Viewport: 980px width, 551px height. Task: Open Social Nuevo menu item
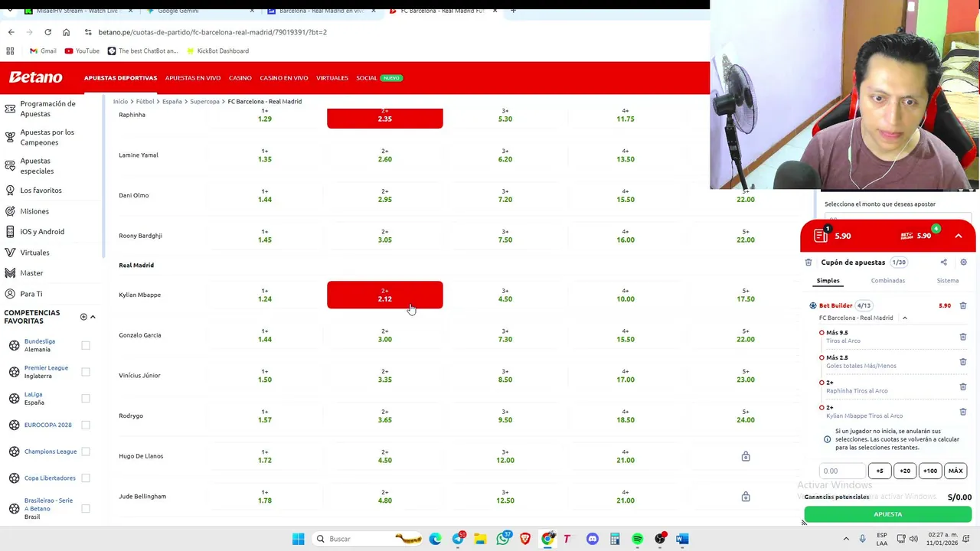[378, 78]
